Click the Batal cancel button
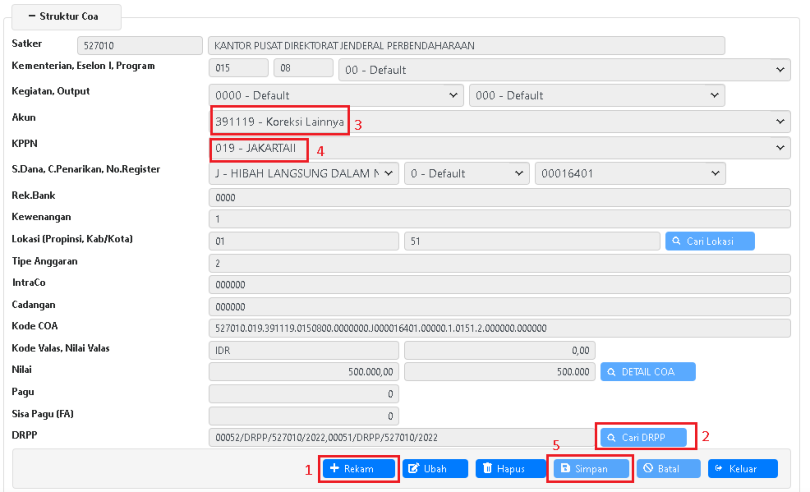The width and height of the screenshot is (810, 492). [x=667, y=468]
